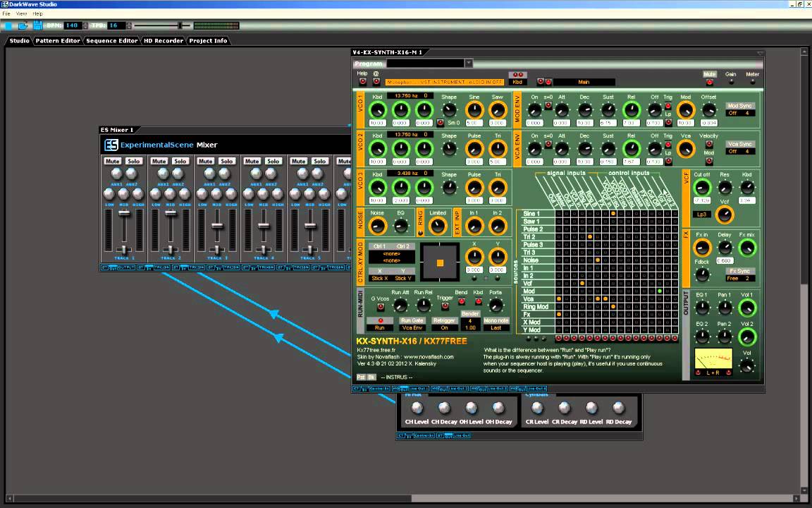812x508 pixels.
Task: Open the Lp3 filter type selector
Action: [702, 214]
